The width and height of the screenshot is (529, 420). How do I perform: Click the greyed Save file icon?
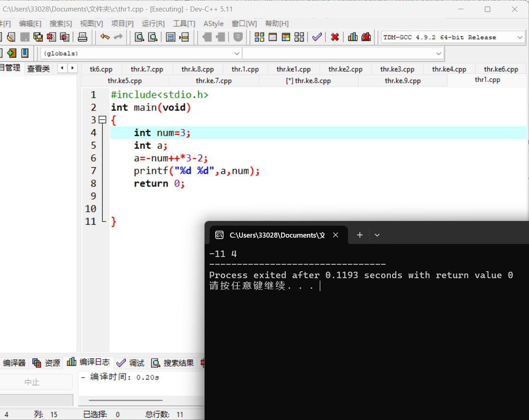tap(24, 37)
